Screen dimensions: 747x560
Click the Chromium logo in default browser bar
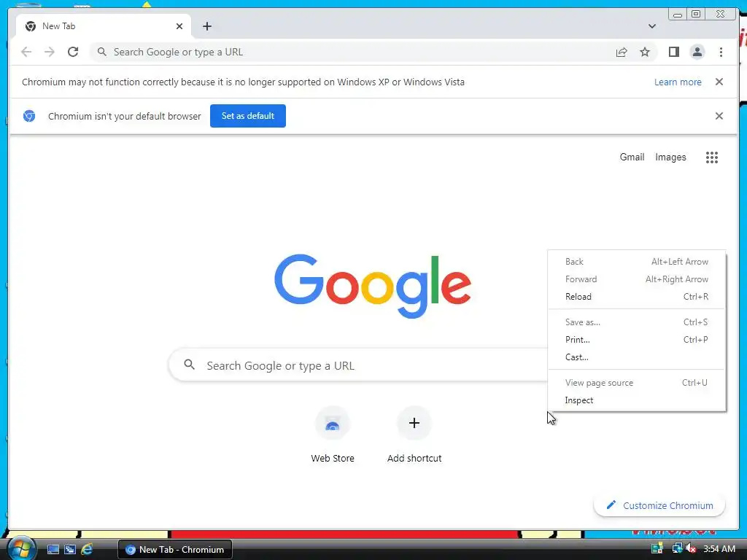(x=29, y=116)
